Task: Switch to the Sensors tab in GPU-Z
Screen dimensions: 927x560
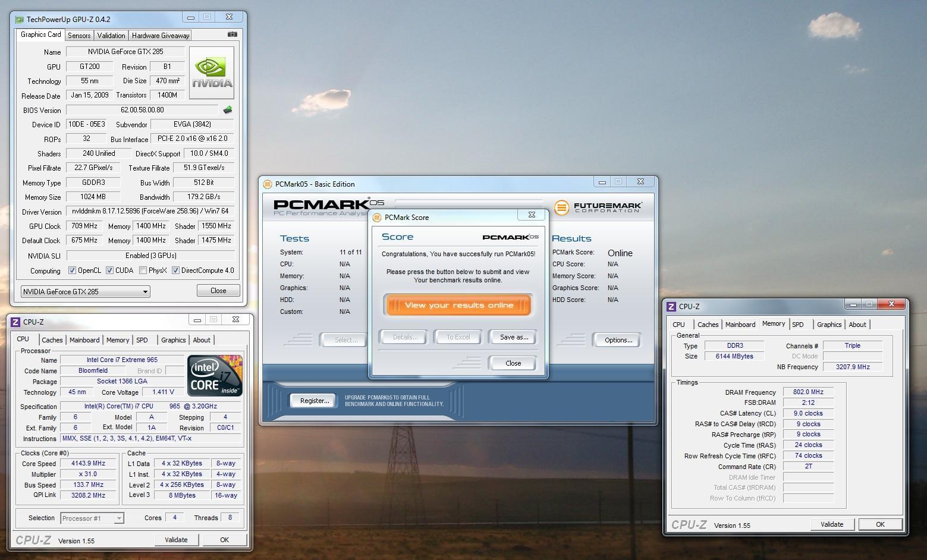Action: click(x=79, y=36)
